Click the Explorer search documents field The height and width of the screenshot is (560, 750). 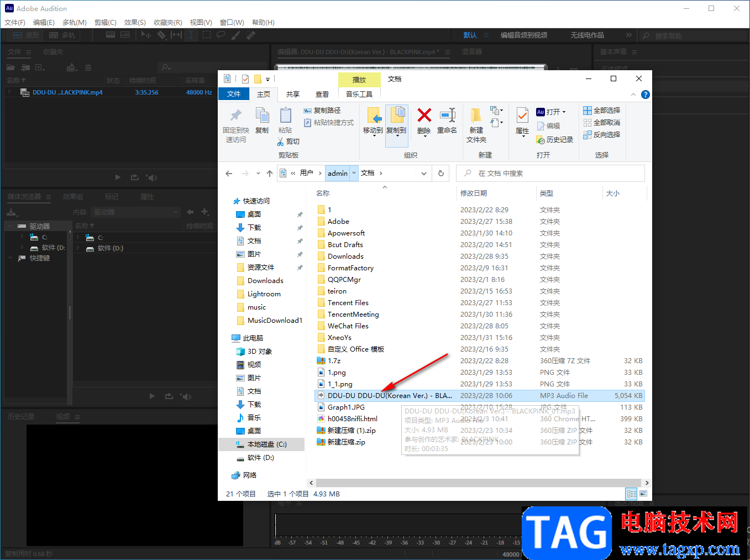point(550,173)
